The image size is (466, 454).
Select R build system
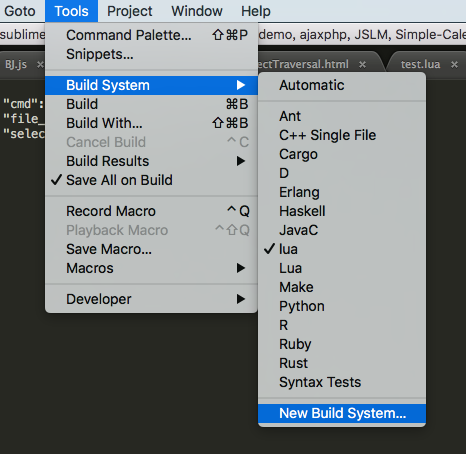point(342,325)
